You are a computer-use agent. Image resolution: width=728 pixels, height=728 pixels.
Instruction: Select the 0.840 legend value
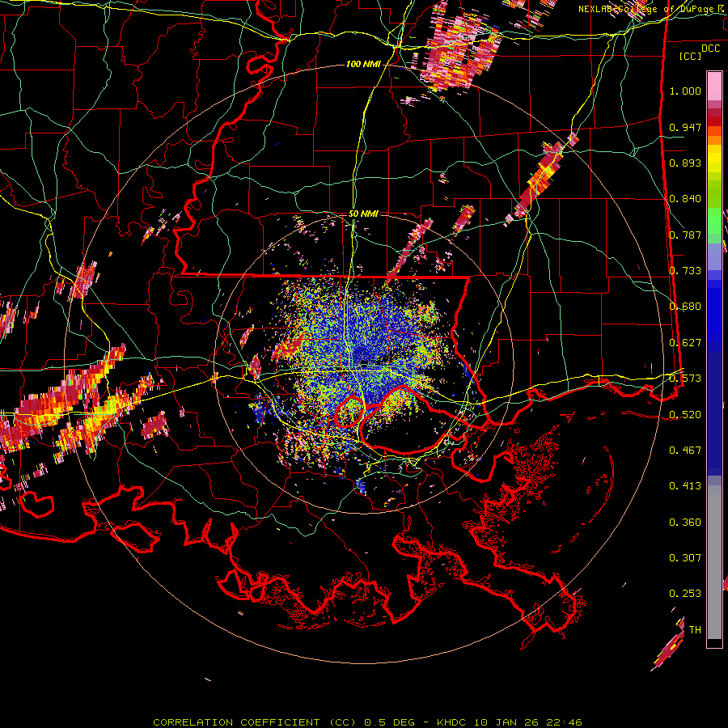tap(685, 199)
